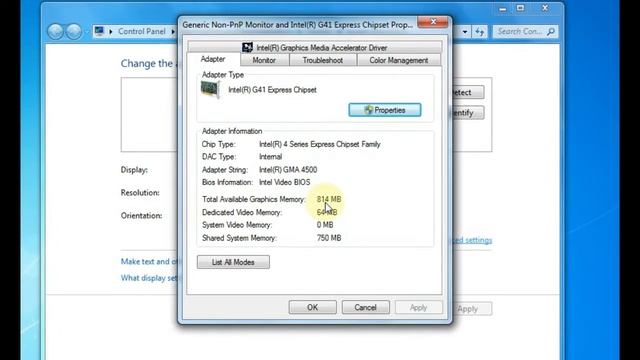Refresh the Control Panel address bar

(480, 31)
